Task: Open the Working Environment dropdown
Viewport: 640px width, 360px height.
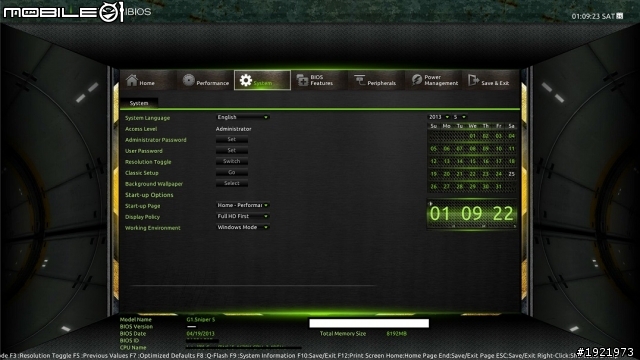Action: point(242,227)
